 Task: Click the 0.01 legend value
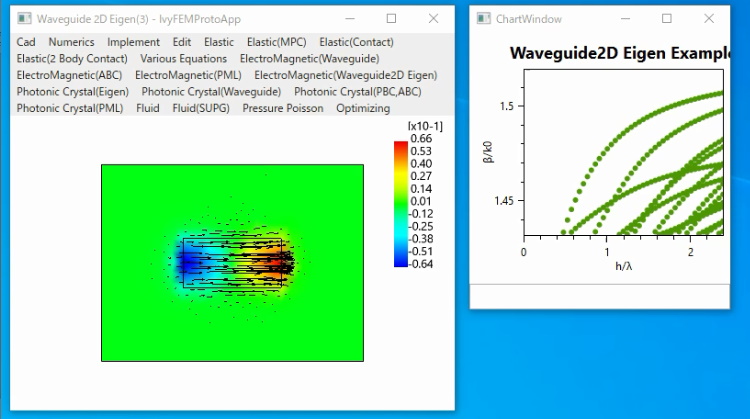pyautogui.click(x=421, y=201)
